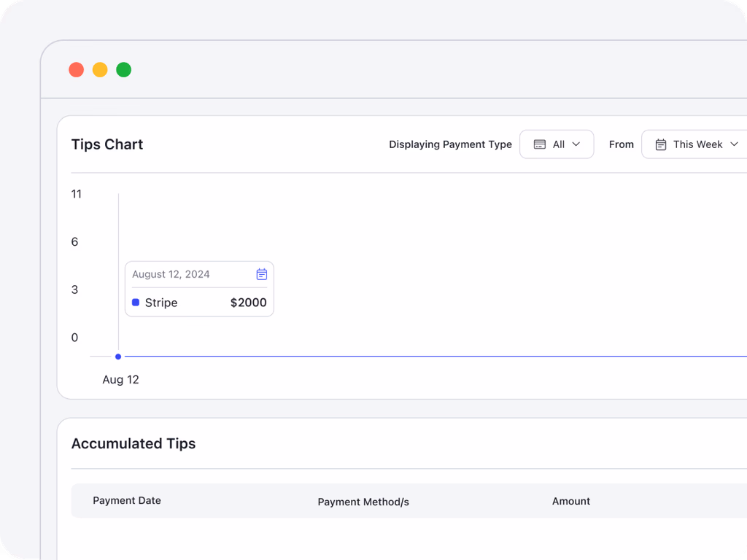Viewport: 747px width, 560px height.
Task: Click the $2000 amount in tooltip
Action: pyautogui.click(x=248, y=303)
